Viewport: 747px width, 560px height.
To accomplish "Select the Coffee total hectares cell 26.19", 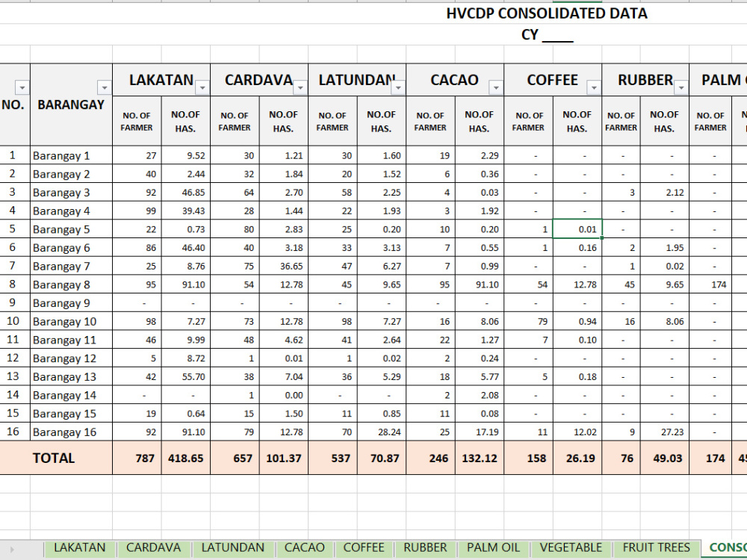I will tap(577, 458).
